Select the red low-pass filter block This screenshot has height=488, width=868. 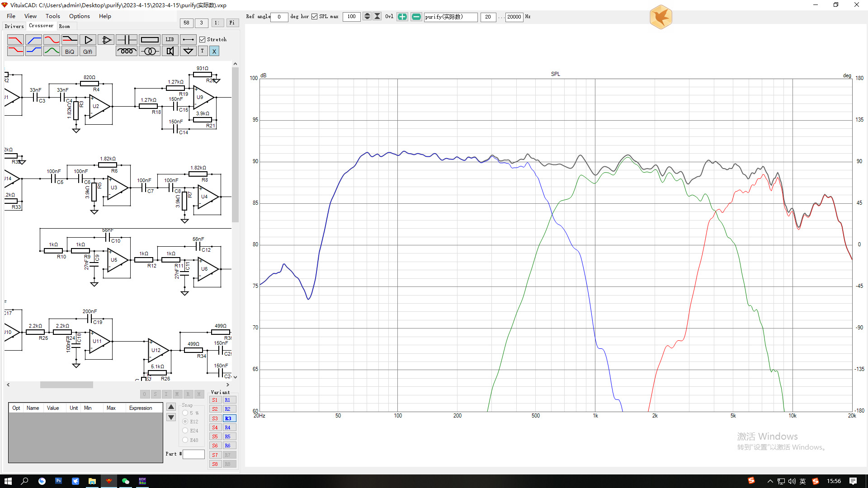click(15, 40)
